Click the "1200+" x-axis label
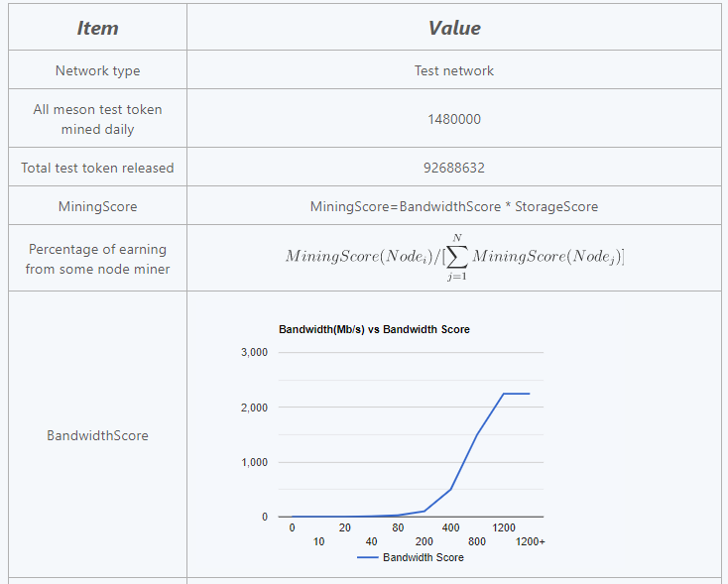 (531, 541)
